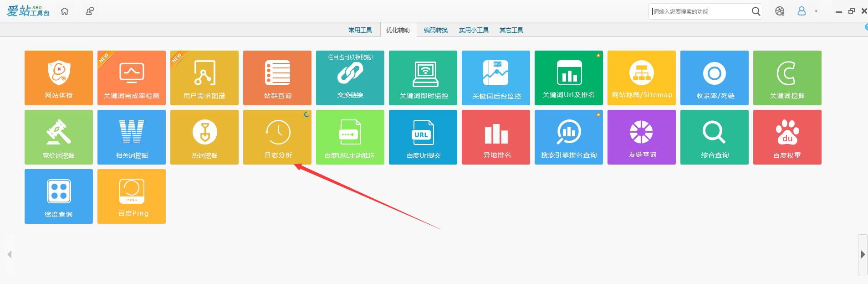Open 热词挖掘 shovel tile
Image resolution: width=868 pixels, height=284 pixels.
pos(204,137)
